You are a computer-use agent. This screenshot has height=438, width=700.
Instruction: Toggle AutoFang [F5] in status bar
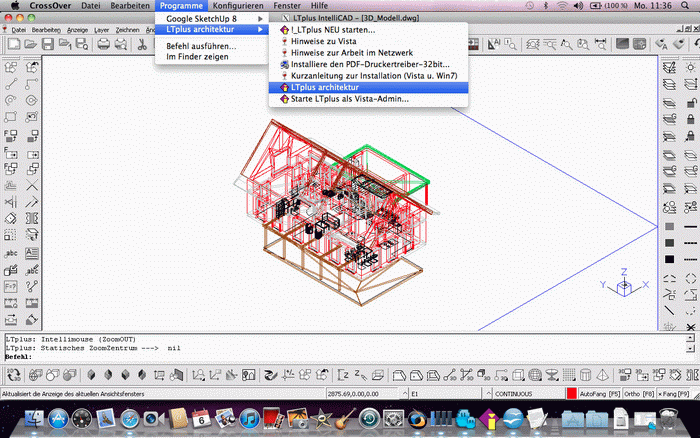[x=600, y=394]
